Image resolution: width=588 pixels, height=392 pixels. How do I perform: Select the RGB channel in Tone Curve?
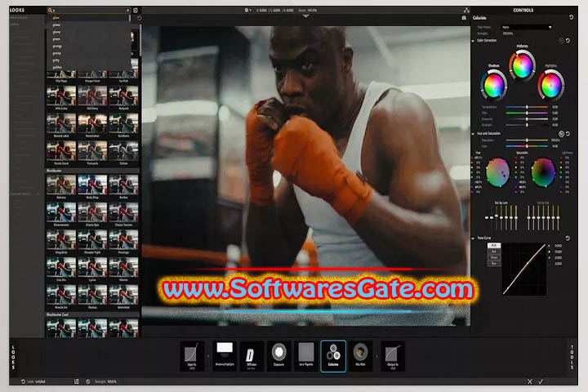point(494,245)
